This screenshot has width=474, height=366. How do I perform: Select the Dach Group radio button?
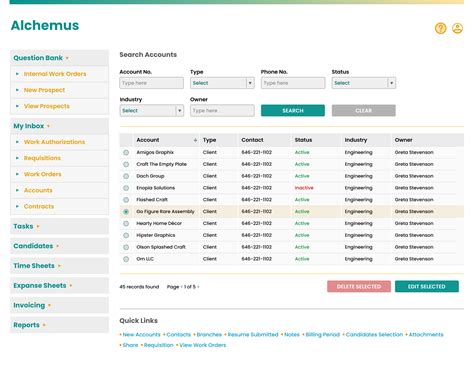point(126,176)
